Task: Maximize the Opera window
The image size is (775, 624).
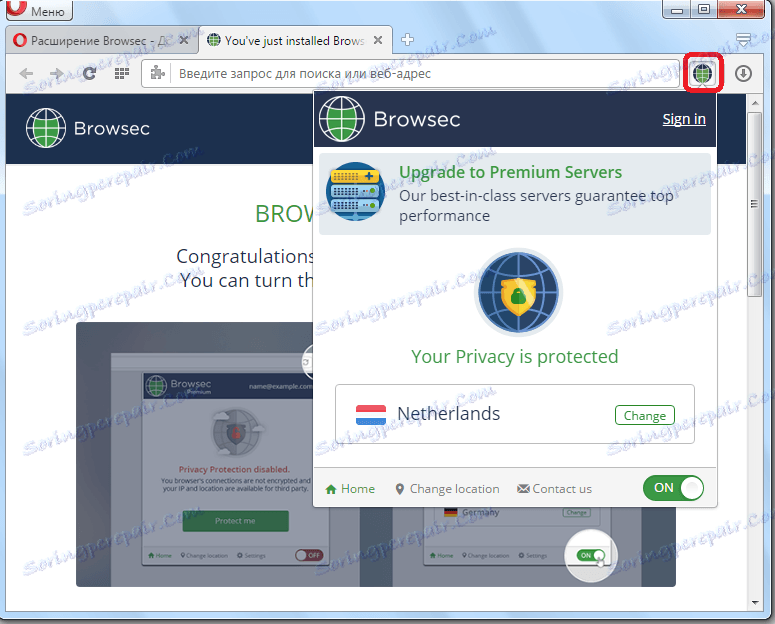Action: [704, 9]
